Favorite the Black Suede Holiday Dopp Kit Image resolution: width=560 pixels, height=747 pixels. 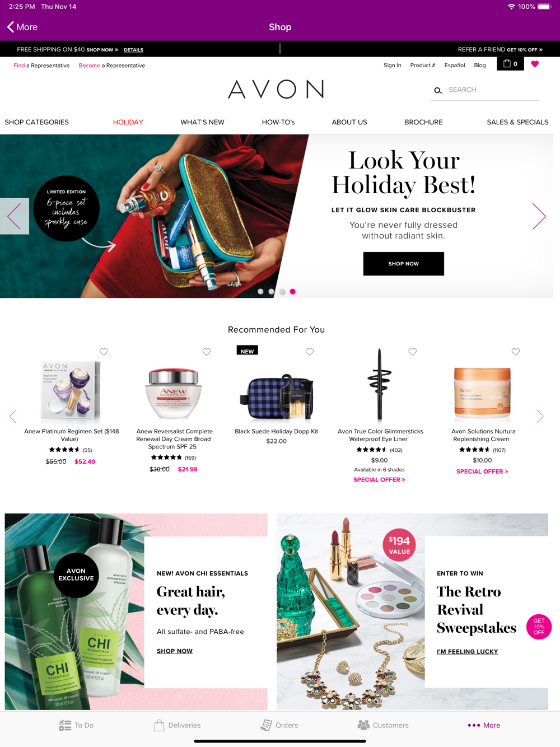(310, 352)
